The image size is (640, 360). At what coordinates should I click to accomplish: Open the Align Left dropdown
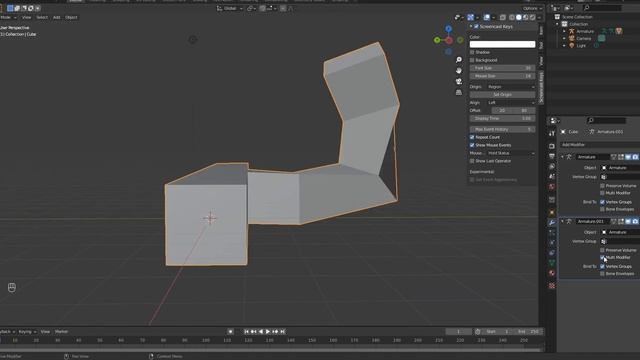pos(510,102)
